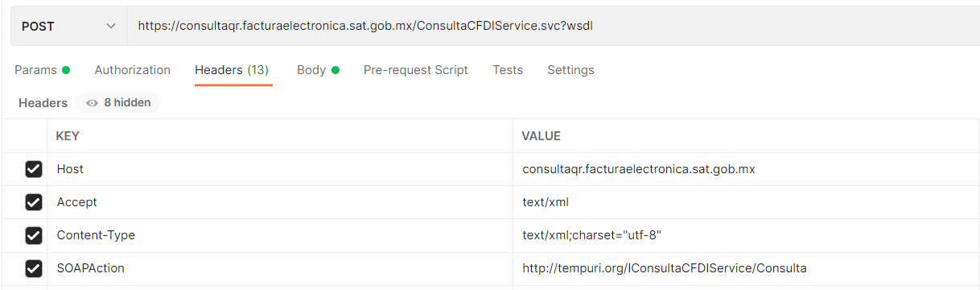The image size is (980, 290).
Task: Open the Settings tab
Action: pyautogui.click(x=570, y=70)
